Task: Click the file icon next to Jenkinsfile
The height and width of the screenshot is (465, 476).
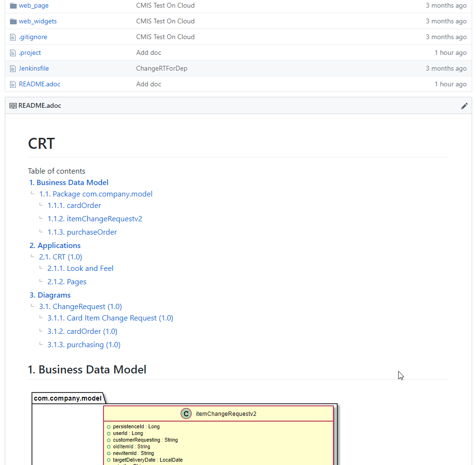Action: point(12,68)
